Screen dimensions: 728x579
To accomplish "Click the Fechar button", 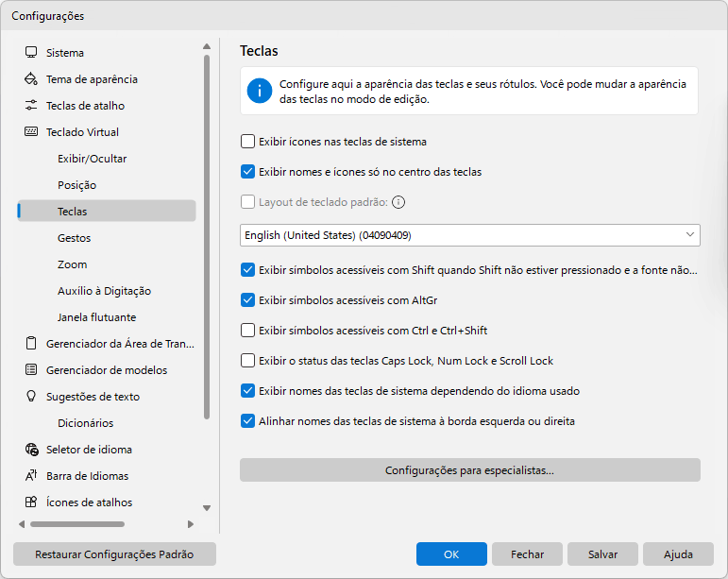I will click(527, 553).
